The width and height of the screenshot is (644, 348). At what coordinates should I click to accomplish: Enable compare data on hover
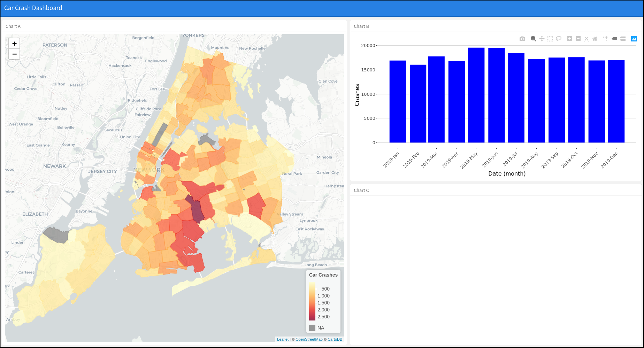pyautogui.click(x=623, y=39)
